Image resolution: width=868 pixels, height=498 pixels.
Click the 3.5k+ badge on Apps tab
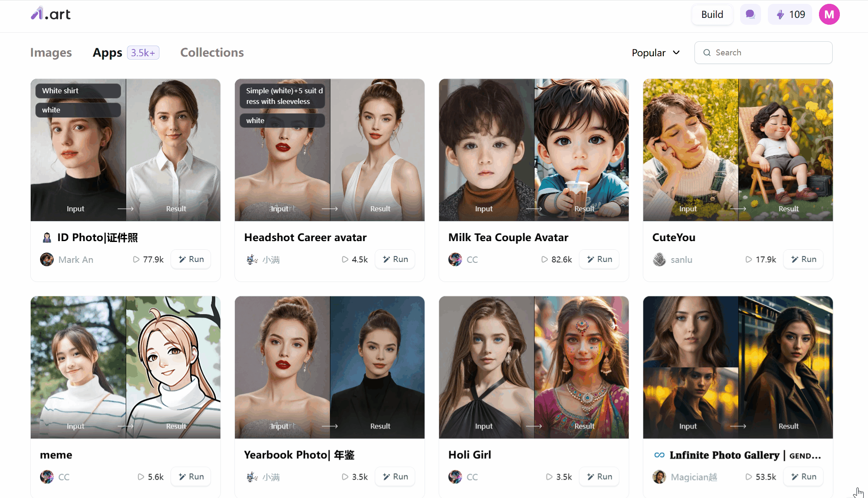click(142, 52)
